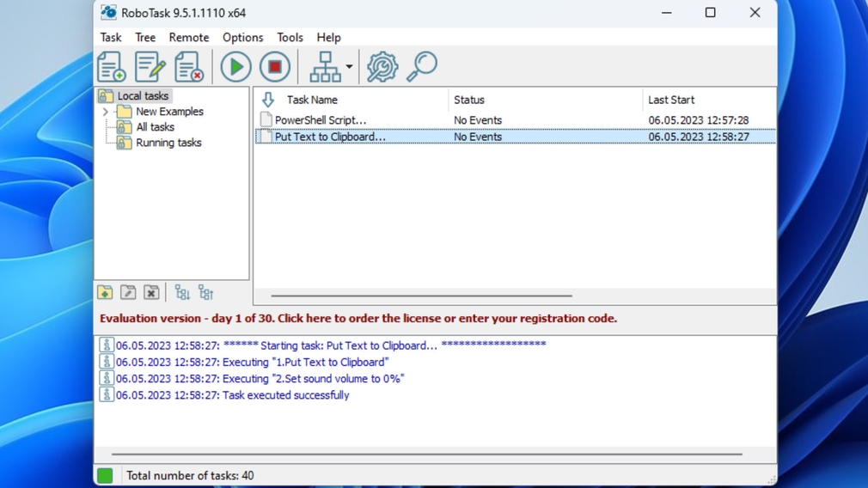Open the Tools menu
Screen dimensions: 868x488
[290, 38]
